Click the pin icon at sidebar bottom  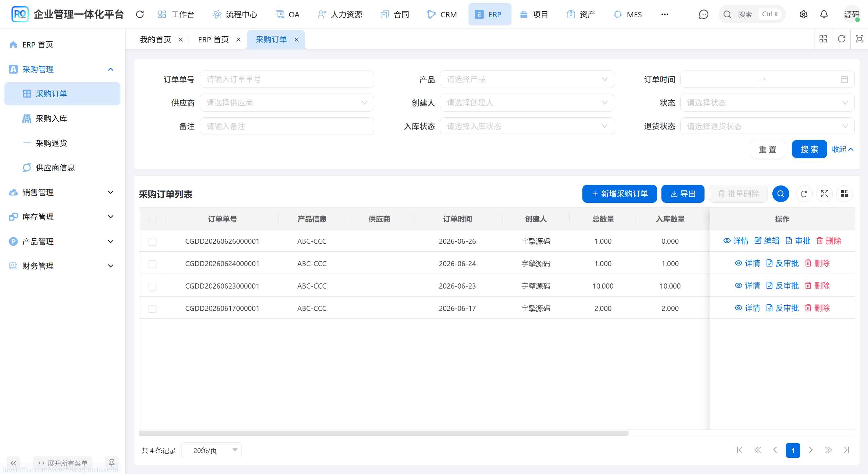tap(112, 463)
